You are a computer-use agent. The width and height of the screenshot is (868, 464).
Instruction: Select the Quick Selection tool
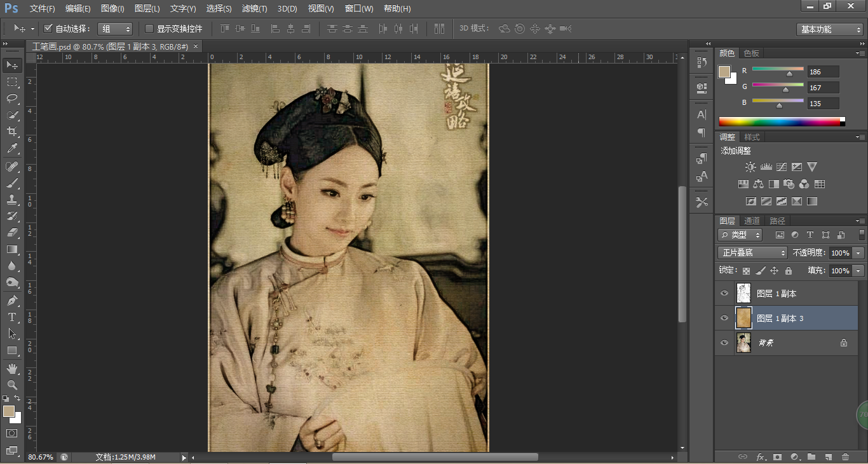[12, 115]
